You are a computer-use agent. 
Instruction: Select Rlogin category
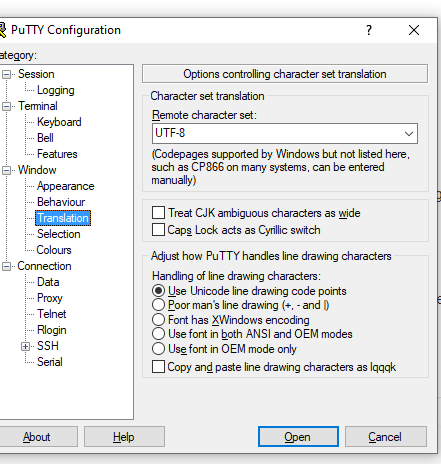click(x=52, y=330)
